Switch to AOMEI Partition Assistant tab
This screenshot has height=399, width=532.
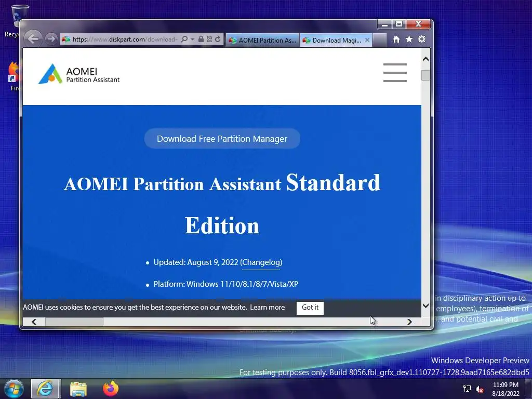pyautogui.click(x=262, y=40)
